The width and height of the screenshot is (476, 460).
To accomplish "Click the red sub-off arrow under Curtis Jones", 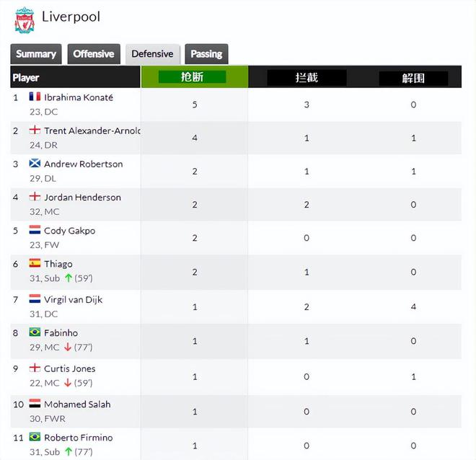I will 69,383.
